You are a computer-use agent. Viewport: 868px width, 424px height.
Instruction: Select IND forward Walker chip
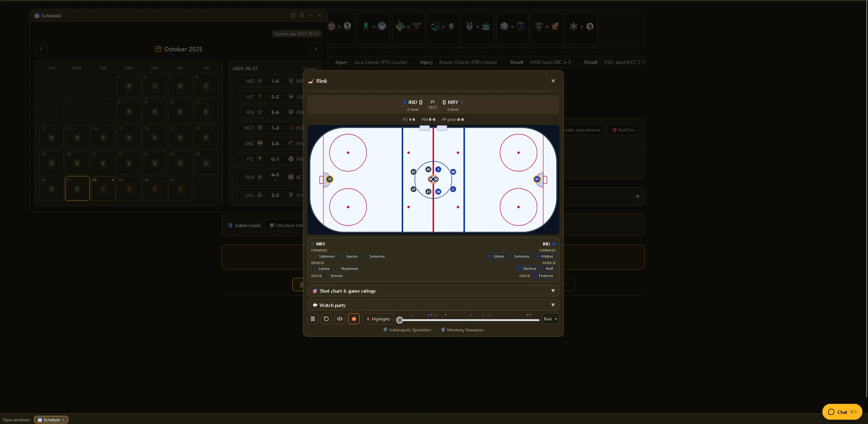tap(544, 256)
